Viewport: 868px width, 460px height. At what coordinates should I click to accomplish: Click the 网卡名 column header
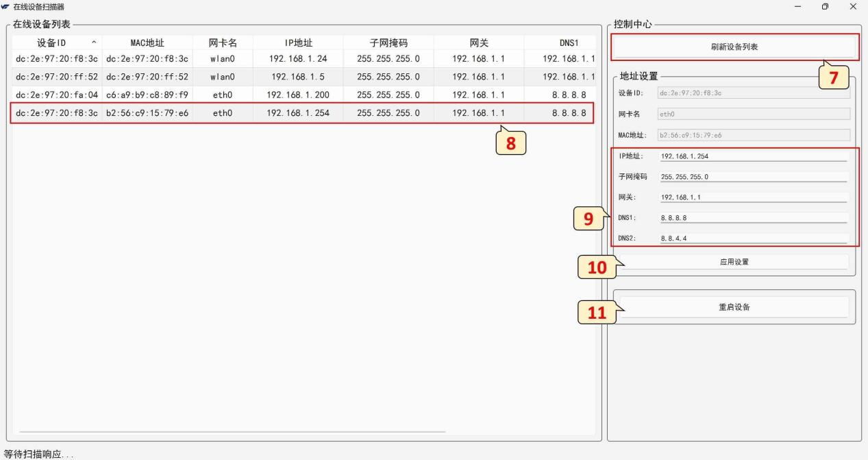pos(222,42)
